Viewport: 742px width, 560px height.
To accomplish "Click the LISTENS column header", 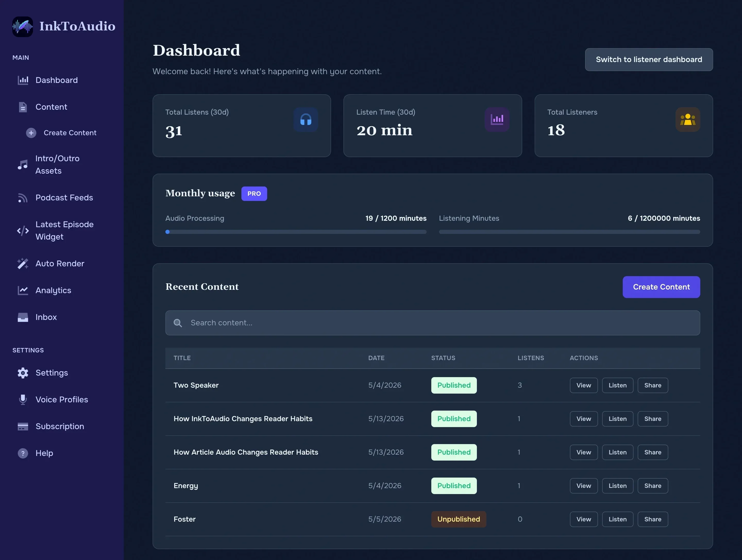I will click(531, 358).
